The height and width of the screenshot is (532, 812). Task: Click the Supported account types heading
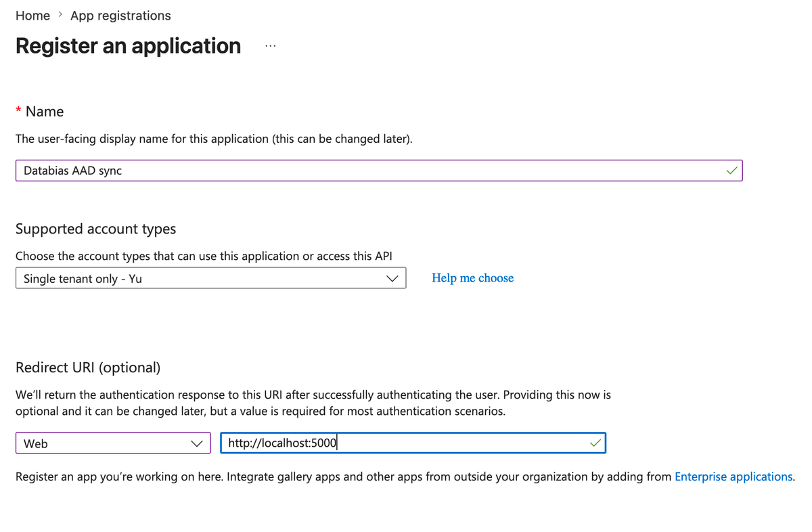tap(95, 229)
